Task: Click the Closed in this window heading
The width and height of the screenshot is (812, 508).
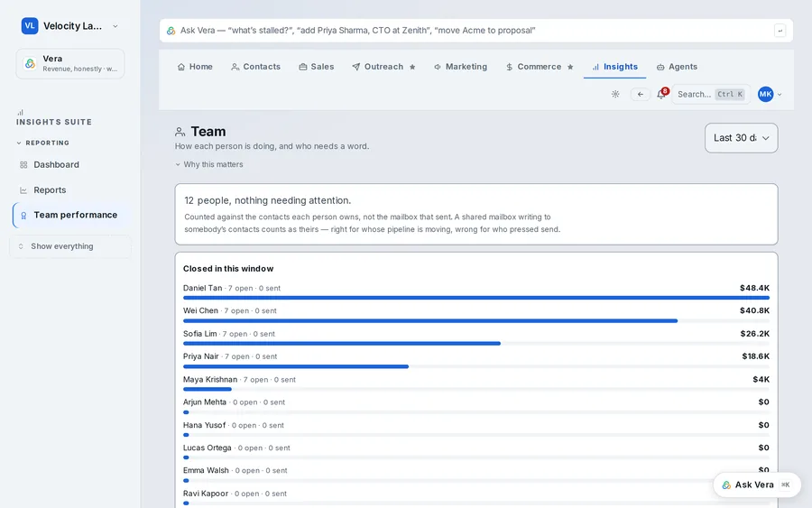Action: tap(228, 269)
